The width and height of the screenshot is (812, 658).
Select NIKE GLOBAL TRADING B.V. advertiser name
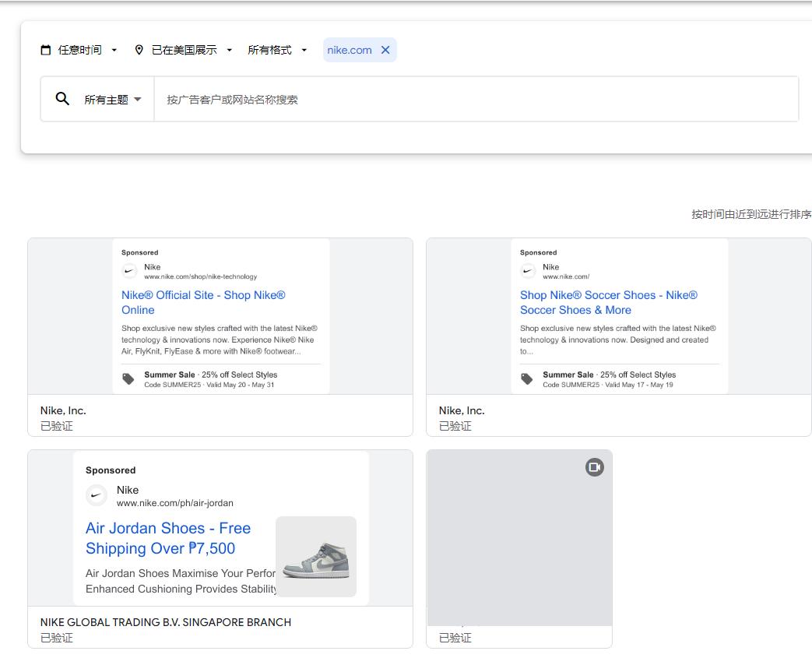(x=166, y=622)
